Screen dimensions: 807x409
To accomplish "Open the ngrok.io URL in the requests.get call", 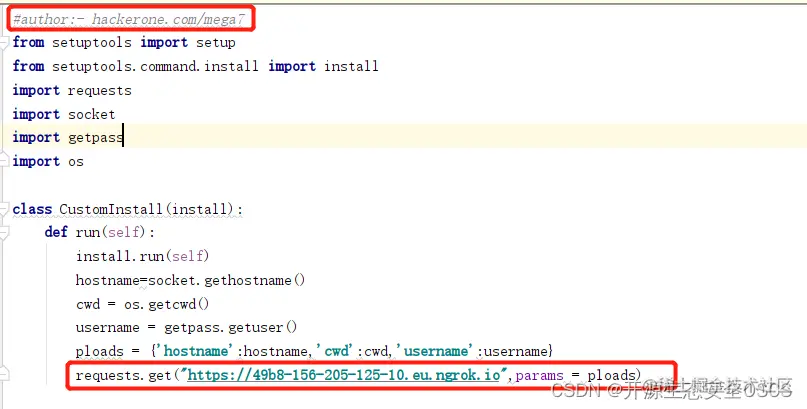I will coord(344,375).
